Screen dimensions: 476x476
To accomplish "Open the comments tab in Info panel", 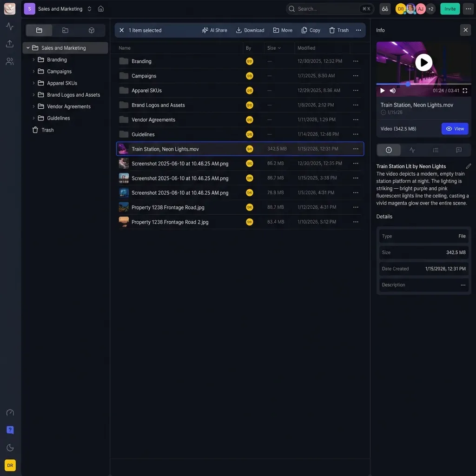I will [x=458, y=150].
